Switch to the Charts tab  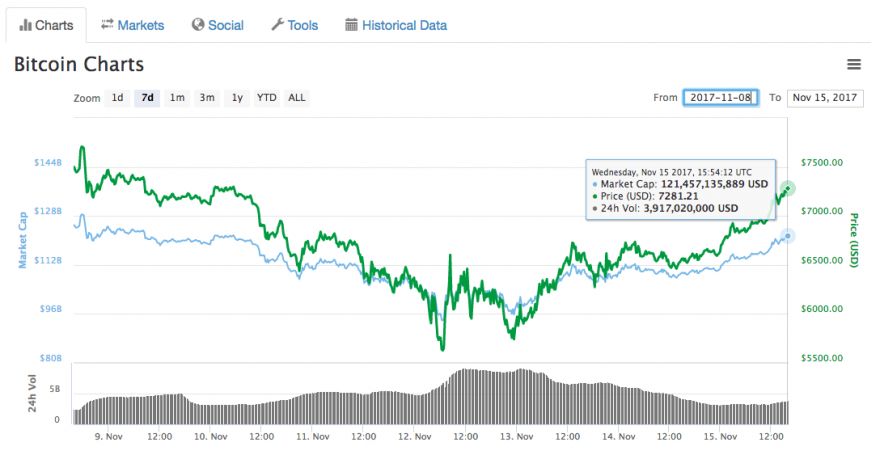[x=47, y=25]
